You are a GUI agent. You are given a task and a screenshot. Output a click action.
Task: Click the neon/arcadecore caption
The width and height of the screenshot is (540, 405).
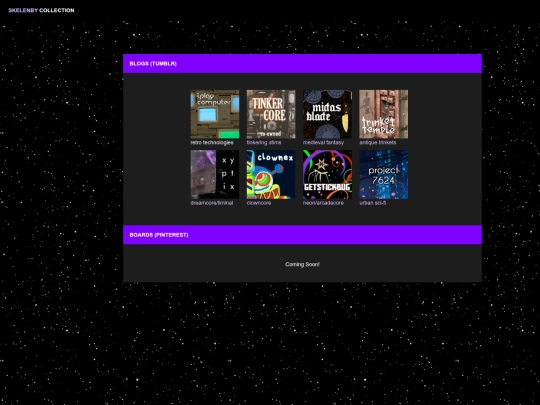pyautogui.click(x=323, y=203)
